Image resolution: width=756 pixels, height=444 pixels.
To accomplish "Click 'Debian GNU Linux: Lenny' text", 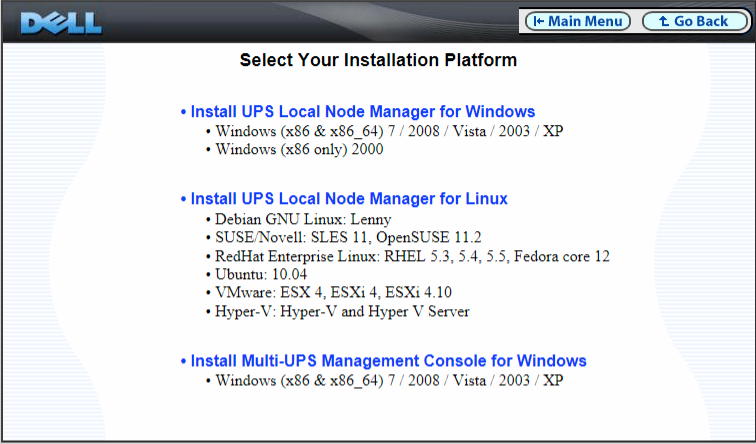I will (x=303, y=219).
